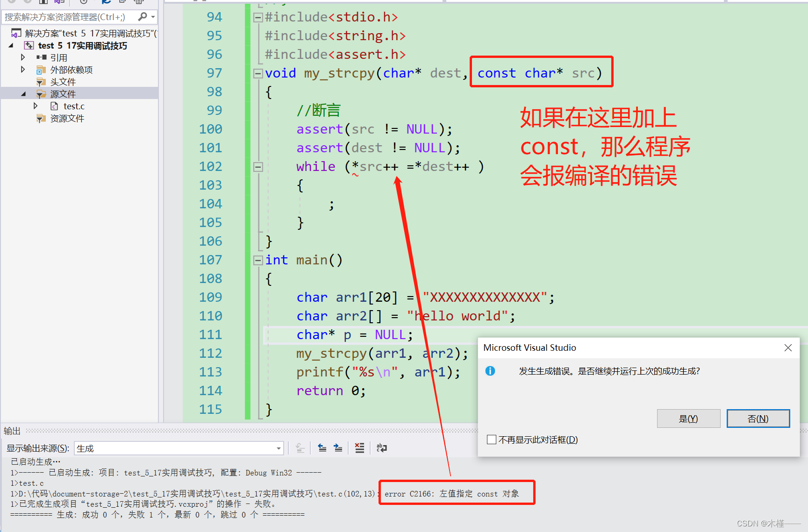Select the solution 'test 5 17实用调试技巧' root row

(x=84, y=33)
